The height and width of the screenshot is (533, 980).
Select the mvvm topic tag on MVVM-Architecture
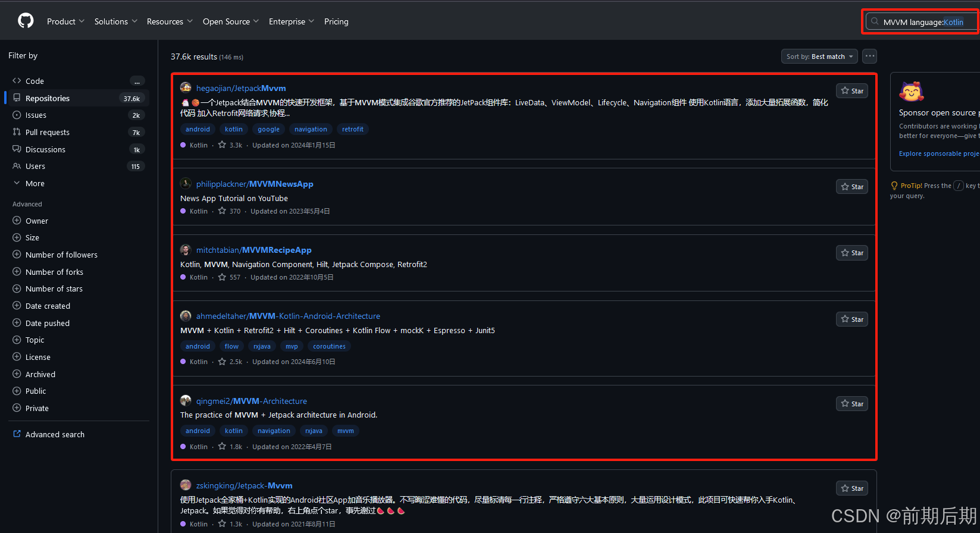pyautogui.click(x=345, y=431)
